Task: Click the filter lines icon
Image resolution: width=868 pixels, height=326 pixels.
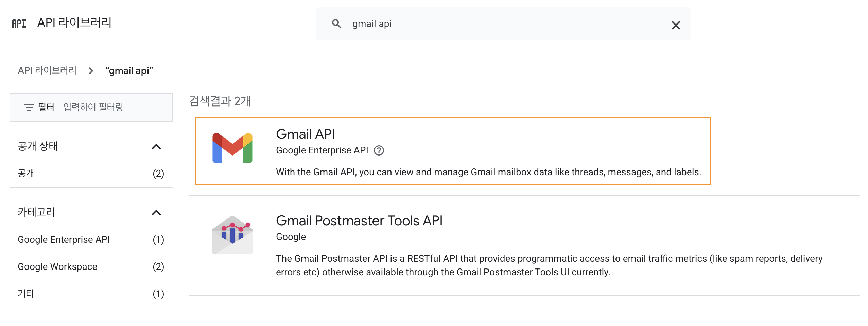Action: click(x=29, y=108)
